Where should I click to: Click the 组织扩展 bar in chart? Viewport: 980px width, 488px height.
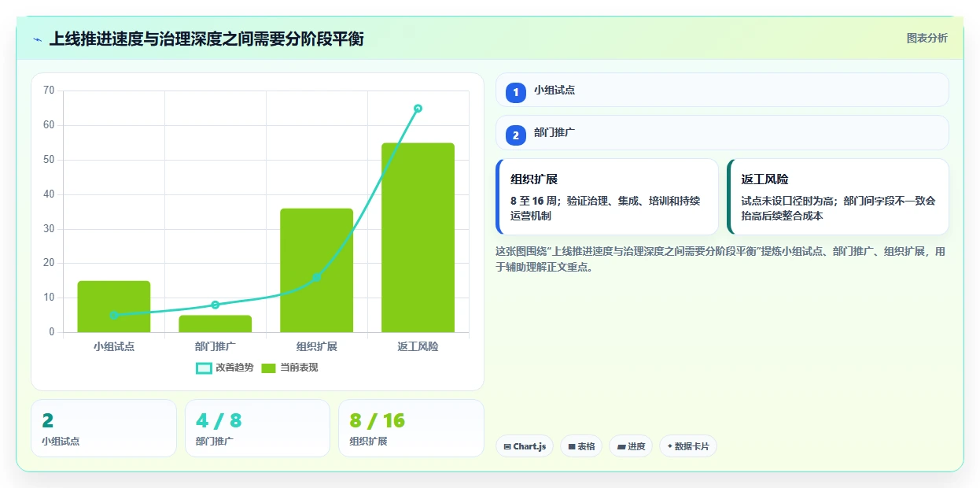316,270
